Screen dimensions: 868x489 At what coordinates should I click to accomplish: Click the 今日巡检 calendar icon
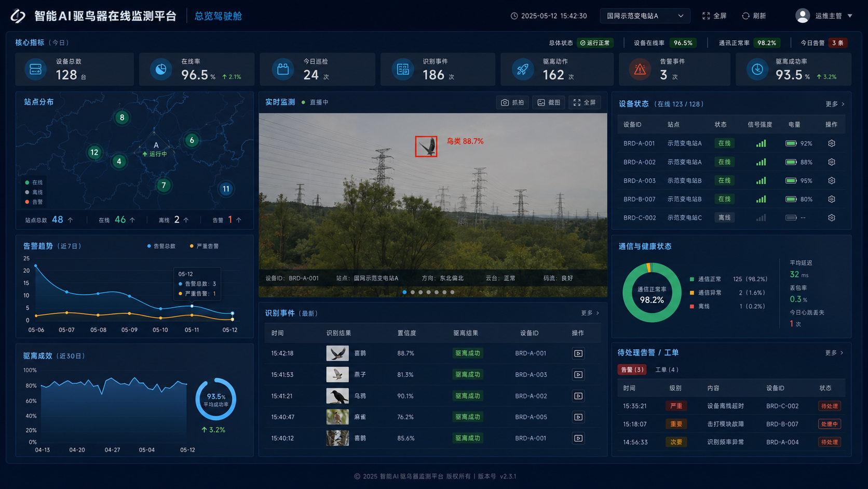283,69
